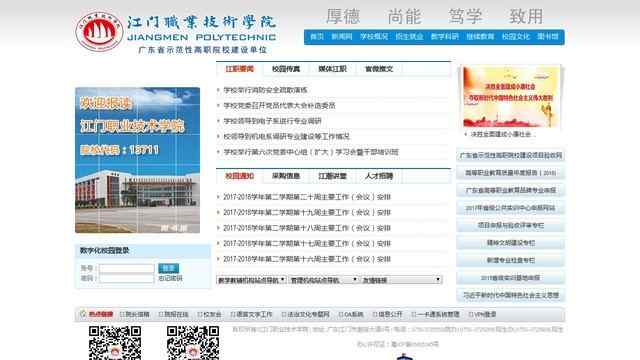Viewport: 640px width, 360px height.
Task: Expand the 友情链接 dropdown
Action: coord(402,280)
